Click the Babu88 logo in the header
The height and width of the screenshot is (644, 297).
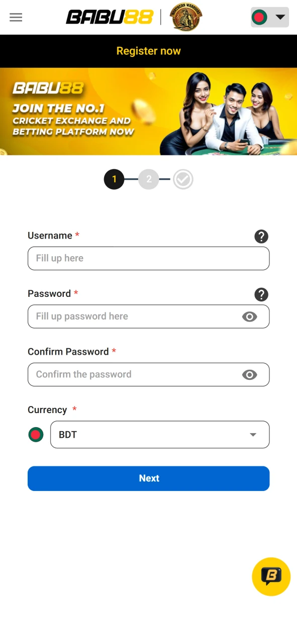pos(110,17)
